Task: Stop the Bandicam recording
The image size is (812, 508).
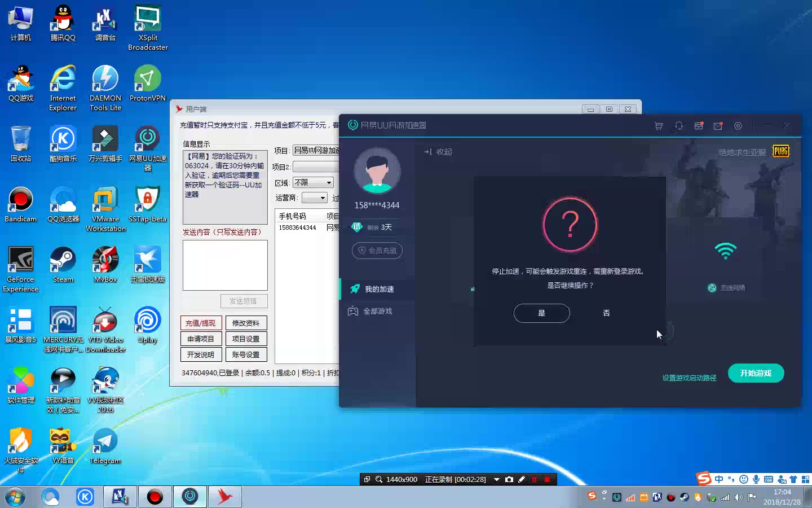Action: click(547, 479)
